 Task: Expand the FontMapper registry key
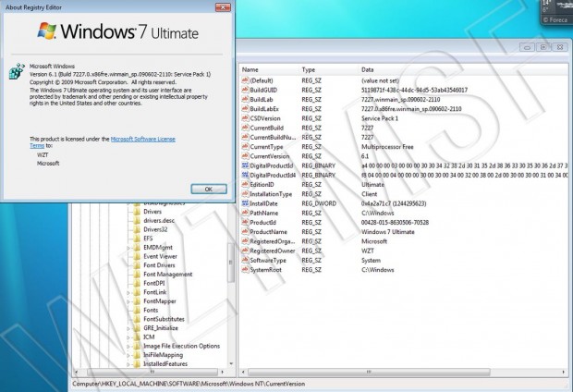coord(128,301)
